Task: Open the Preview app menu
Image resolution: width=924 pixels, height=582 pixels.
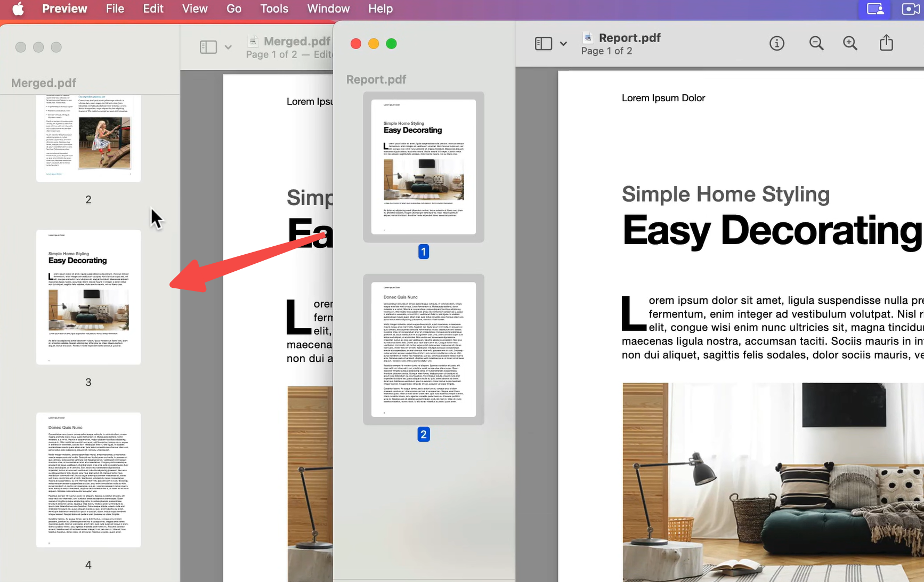Action: click(64, 9)
